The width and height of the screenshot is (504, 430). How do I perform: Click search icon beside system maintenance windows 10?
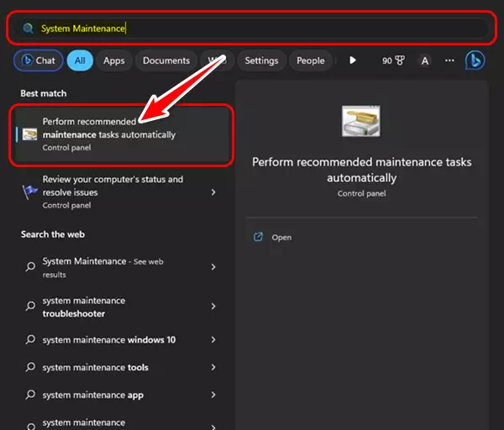pos(30,339)
